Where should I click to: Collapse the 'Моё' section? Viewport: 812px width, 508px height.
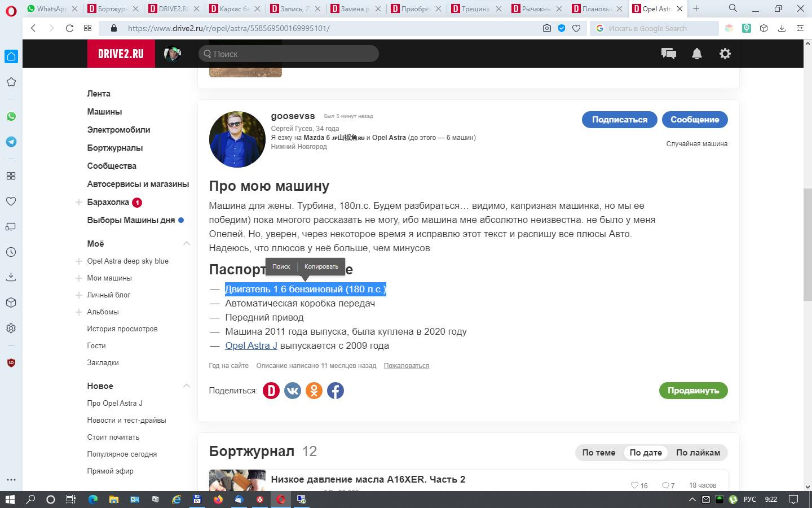pos(186,243)
